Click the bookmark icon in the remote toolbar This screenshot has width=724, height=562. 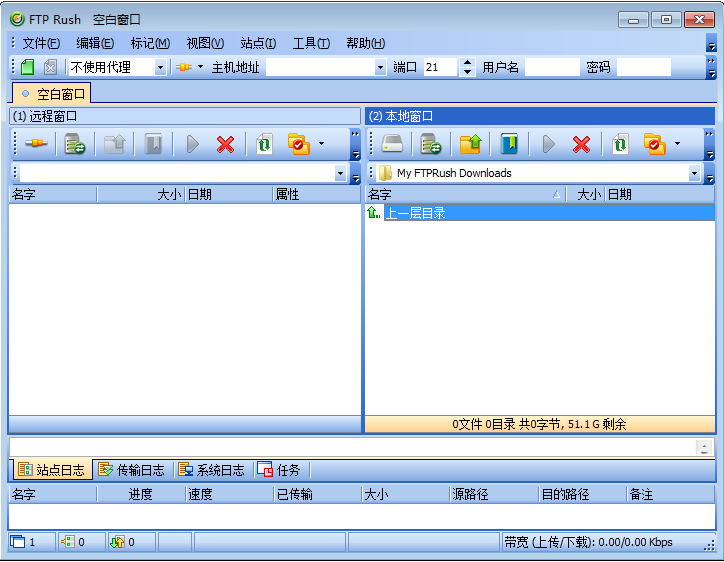pos(153,144)
